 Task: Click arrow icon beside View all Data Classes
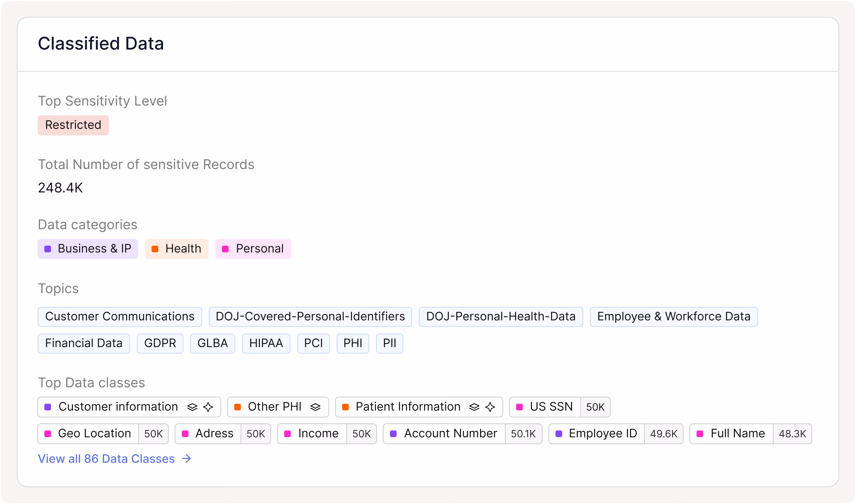[186, 459]
